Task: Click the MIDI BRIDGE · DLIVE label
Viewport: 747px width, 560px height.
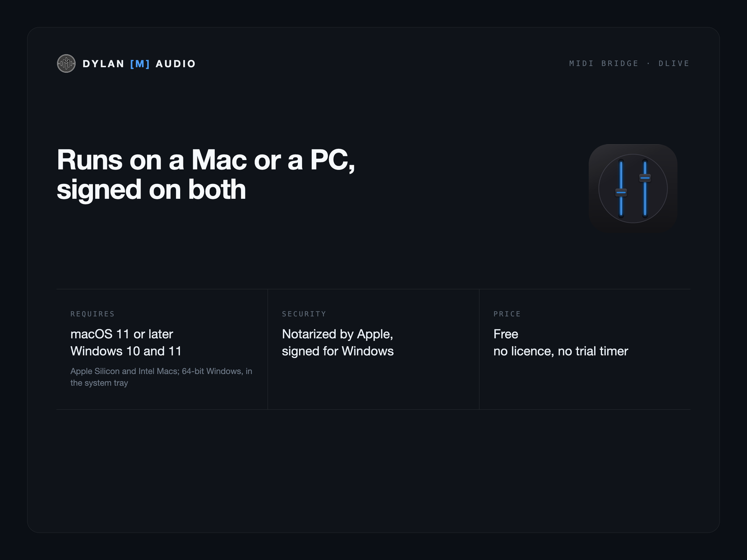Action: tap(629, 63)
